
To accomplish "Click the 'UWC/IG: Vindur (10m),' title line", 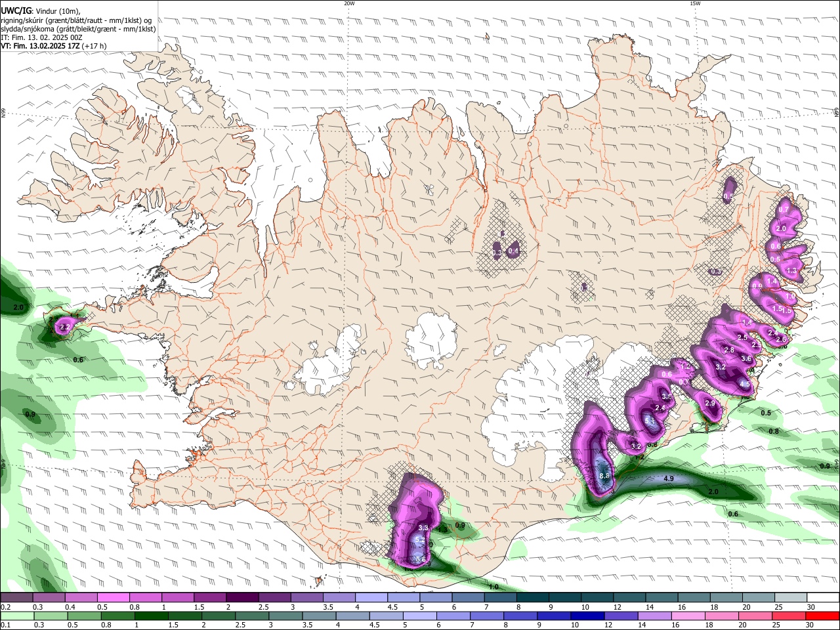I will click(x=40, y=11).
